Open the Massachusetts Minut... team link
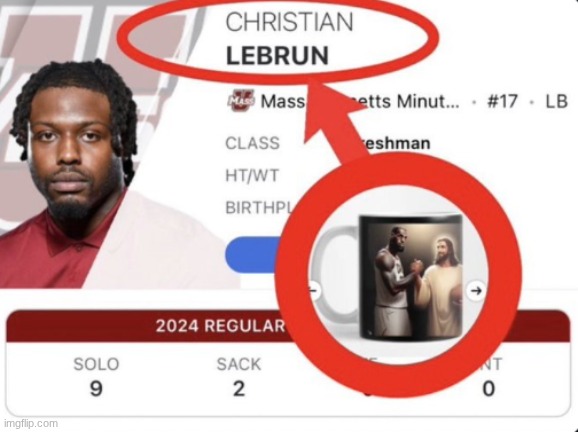The width and height of the screenshot is (578, 432). click(x=360, y=101)
